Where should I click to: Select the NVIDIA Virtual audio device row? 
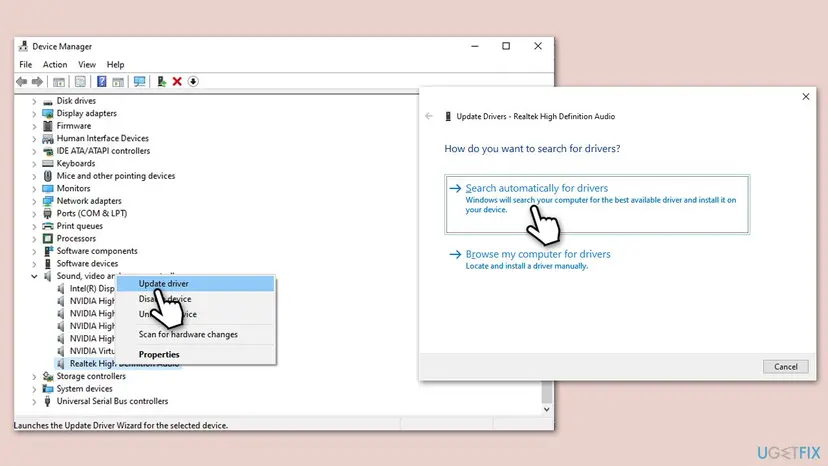click(x=86, y=351)
